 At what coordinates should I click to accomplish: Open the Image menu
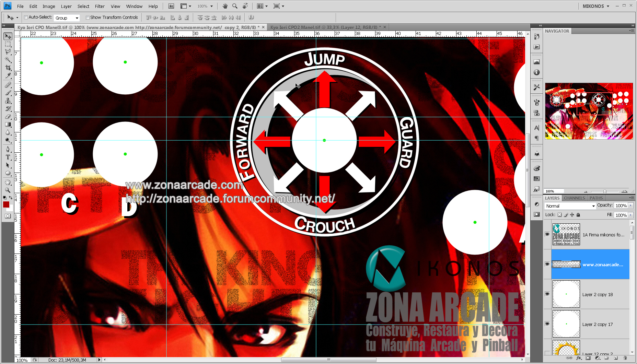pos(49,6)
